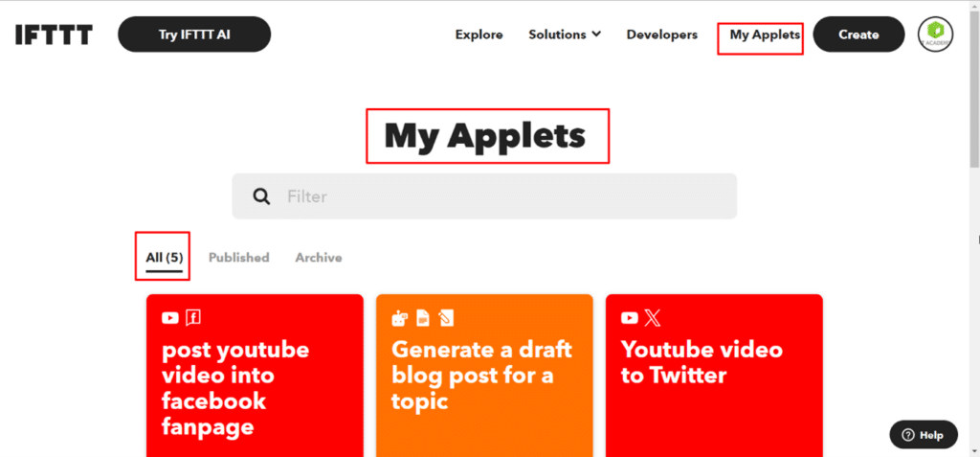Switch to the All (5) tab
The image size is (980, 457).
coord(165,258)
